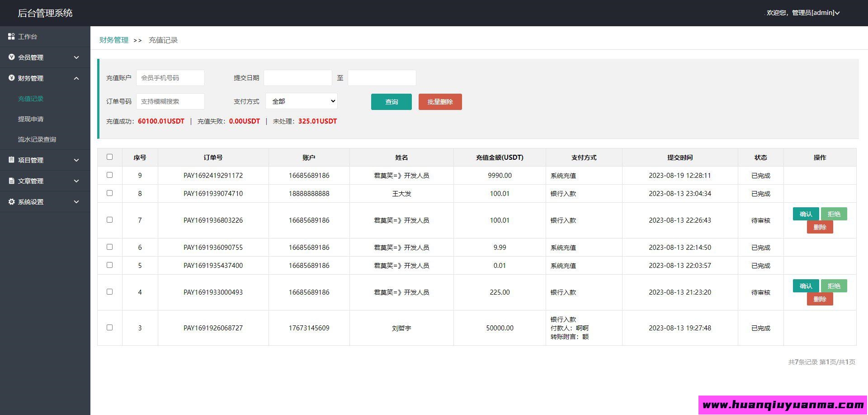Select the row checkbox for order PAY1691936803226
The image size is (868, 415).
109,219
